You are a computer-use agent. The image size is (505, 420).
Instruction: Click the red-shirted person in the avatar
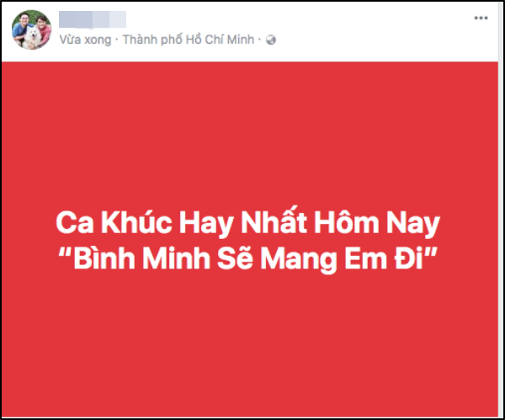(44, 29)
